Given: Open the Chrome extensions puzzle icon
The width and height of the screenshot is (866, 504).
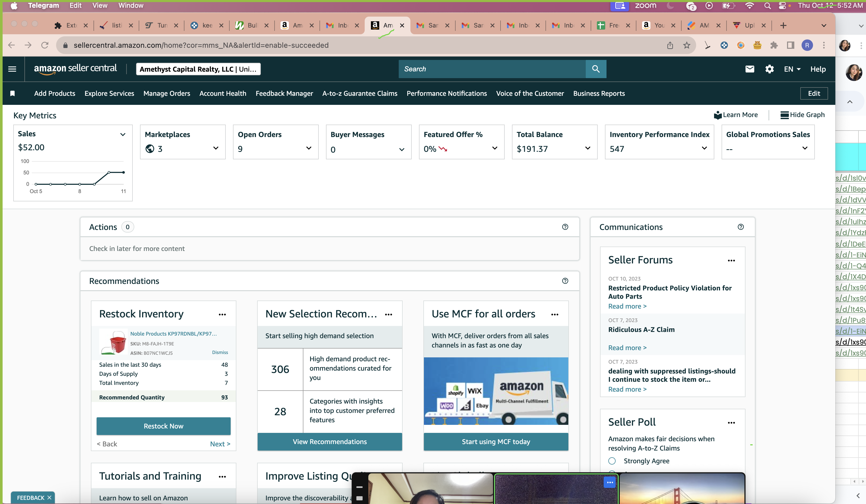Looking at the screenshot, I should [x=774, y=45].
